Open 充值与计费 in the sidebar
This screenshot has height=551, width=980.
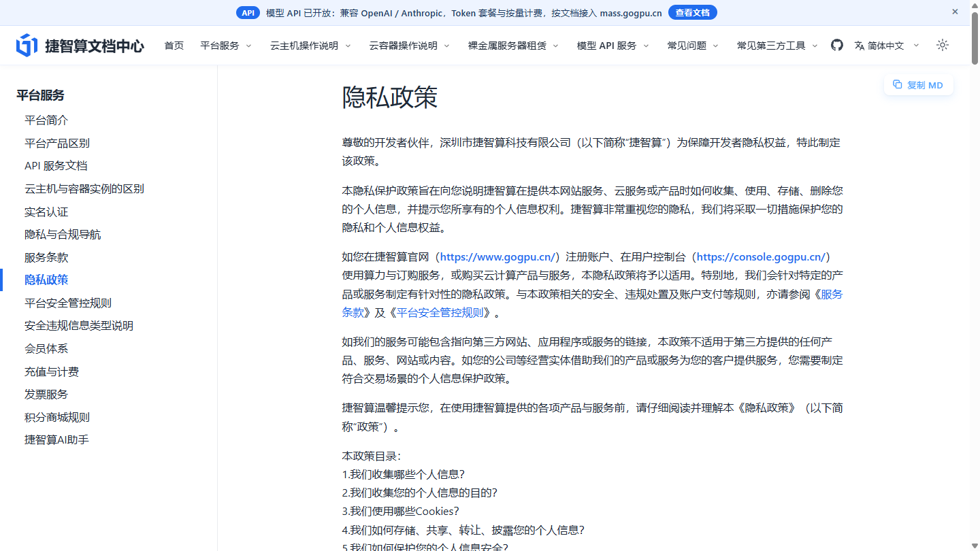(52, 371)
